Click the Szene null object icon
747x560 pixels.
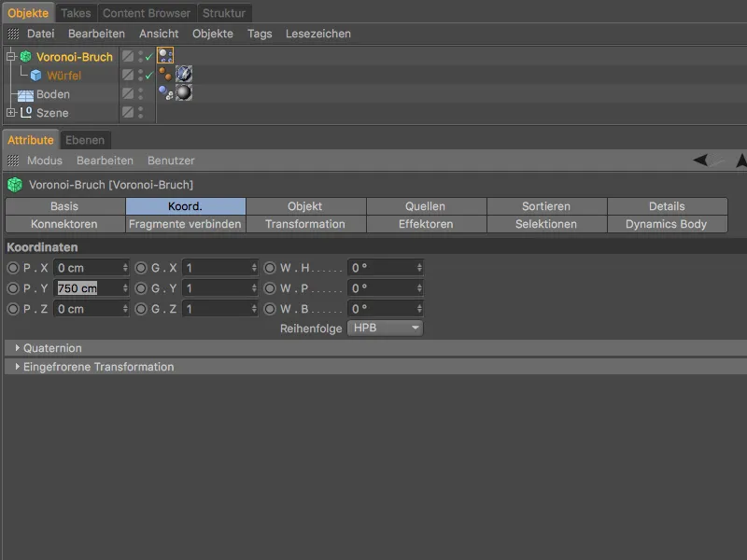tap(26, 112)
